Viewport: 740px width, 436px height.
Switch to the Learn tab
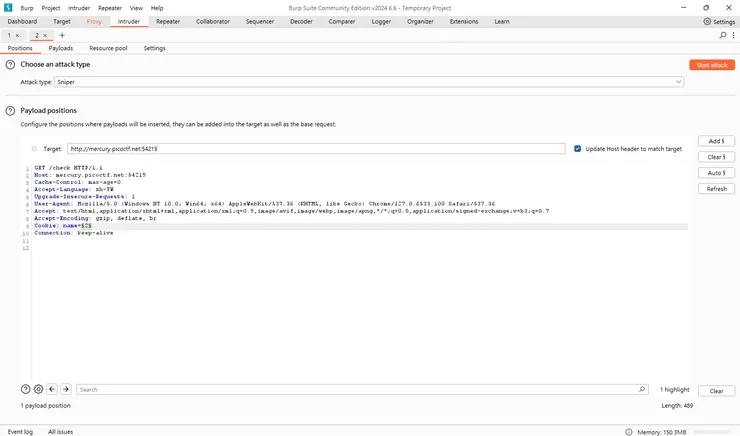[x=502, y=22]
